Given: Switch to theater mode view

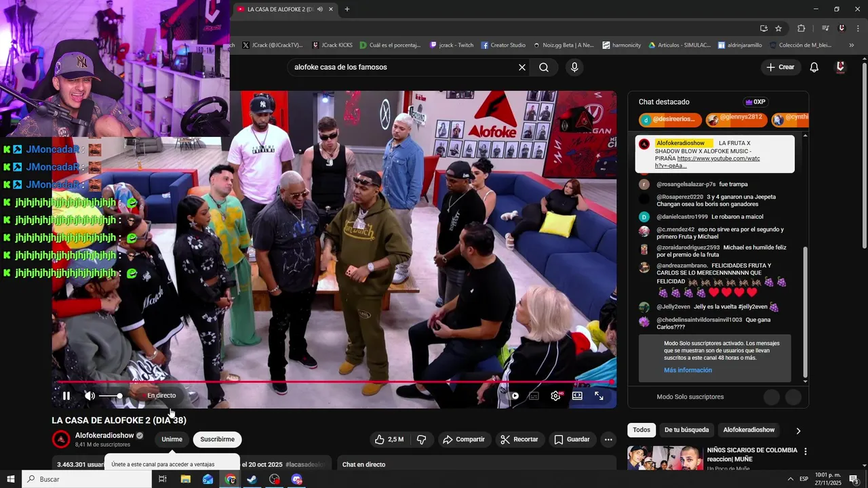Looking at the screenshot, I should tap(577, 396).
